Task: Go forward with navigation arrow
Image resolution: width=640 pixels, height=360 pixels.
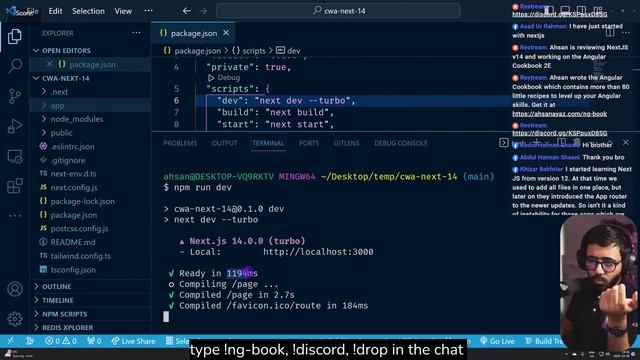Action: 203,11
